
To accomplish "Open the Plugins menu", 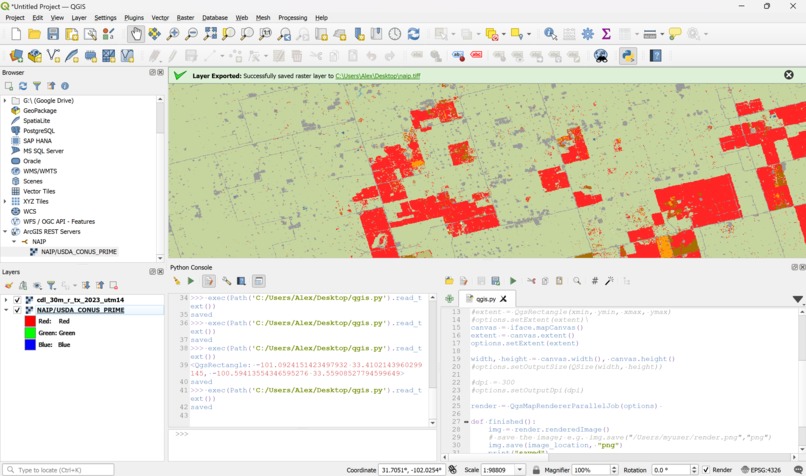I will coord(134,17).
